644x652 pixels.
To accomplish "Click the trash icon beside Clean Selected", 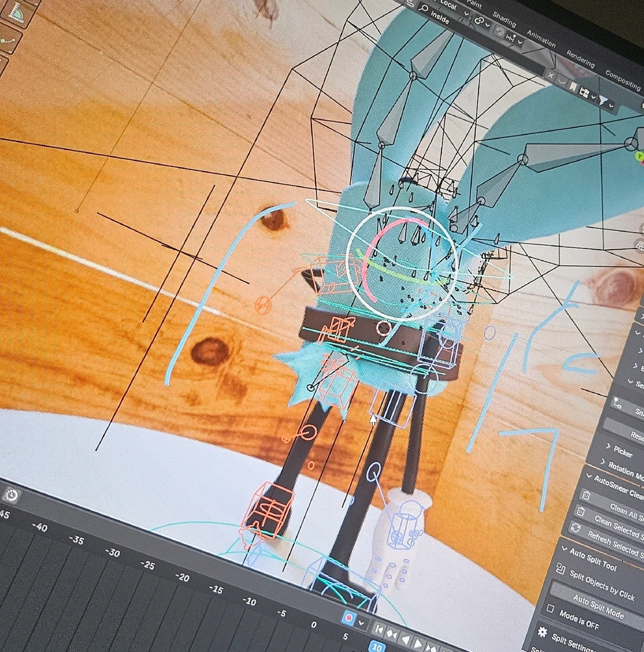I will [579, 512].
